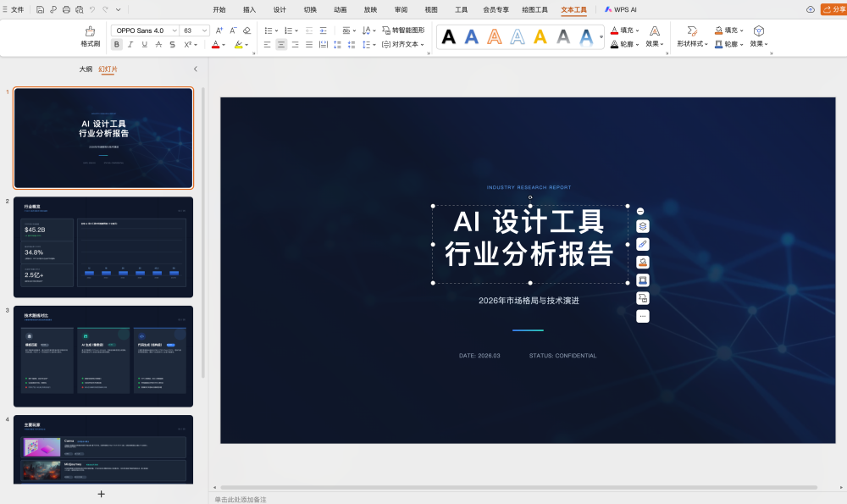This screenshot has height=504, width=847.
Task: Click the Save icon in the quick-access bar
Action: pos(40,9)
